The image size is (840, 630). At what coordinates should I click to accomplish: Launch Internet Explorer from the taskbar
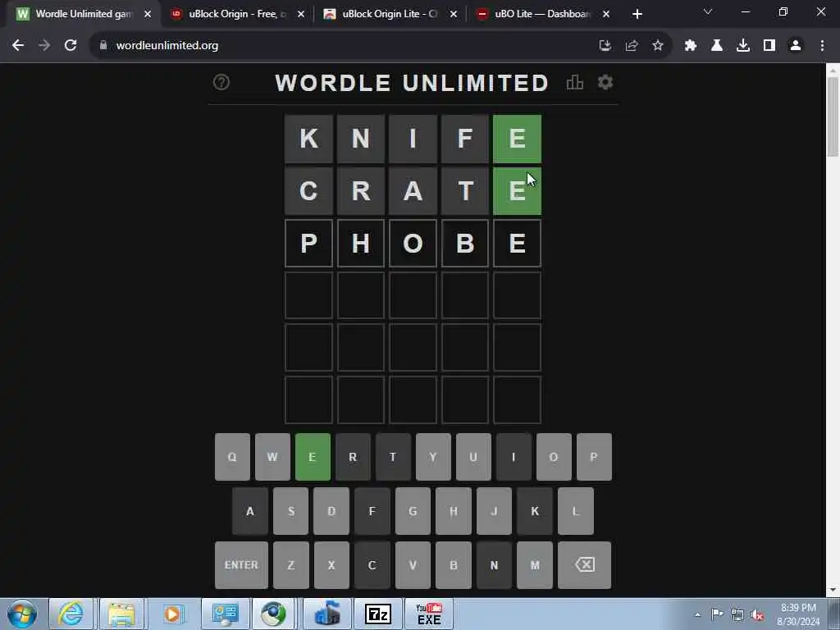pyautogui.click(x=71, y=614)
